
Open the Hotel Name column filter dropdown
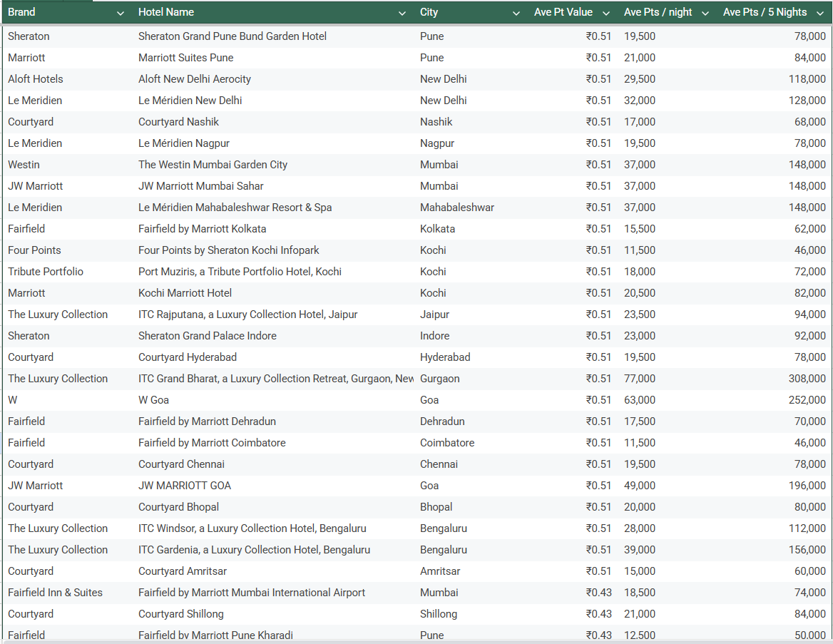click(402, 14)
